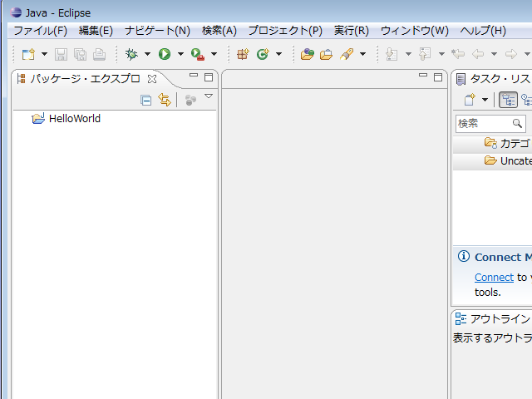
Task: Click the External Tools run icon
Action: coord(198,54)
